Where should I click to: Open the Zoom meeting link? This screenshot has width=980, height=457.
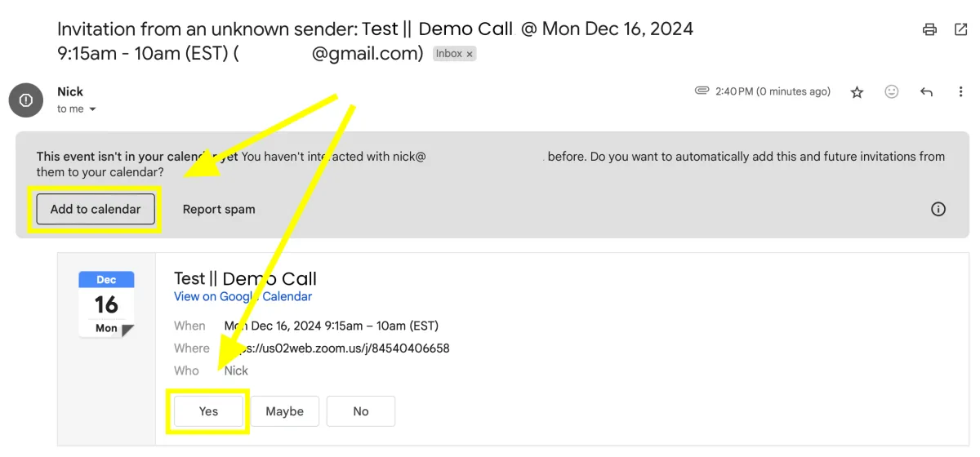(x=337, y=348)
